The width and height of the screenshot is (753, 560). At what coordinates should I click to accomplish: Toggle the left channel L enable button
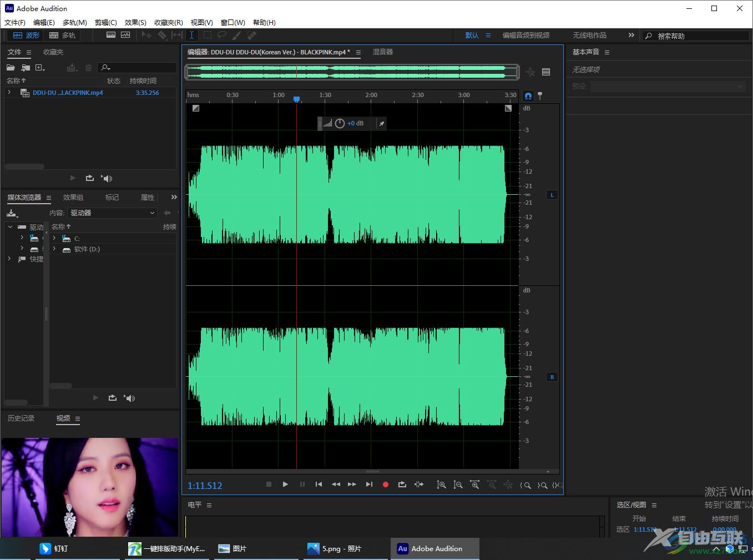coord(552,195)
